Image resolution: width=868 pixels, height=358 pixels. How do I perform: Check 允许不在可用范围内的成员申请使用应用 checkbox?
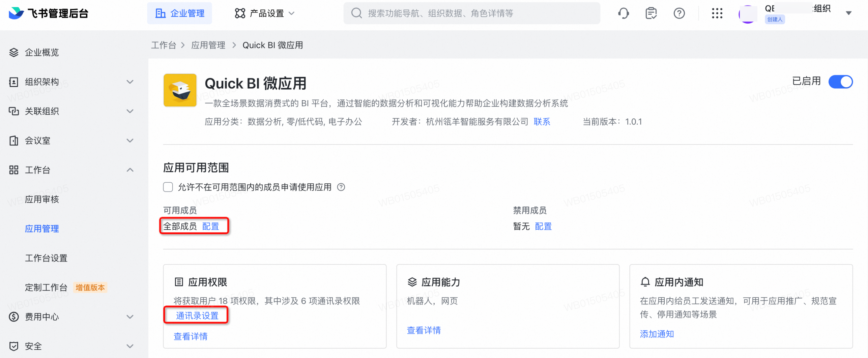[x=168, y=187]
